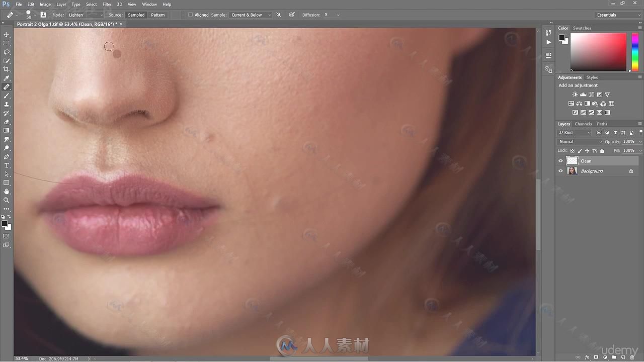
Task: Select the Rectangle shape tool
Action: click(7, 183)
